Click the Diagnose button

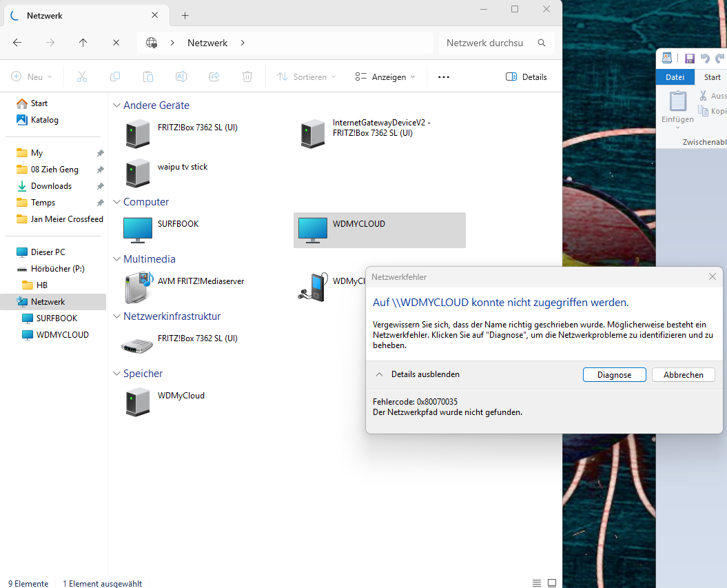(615, 375)
